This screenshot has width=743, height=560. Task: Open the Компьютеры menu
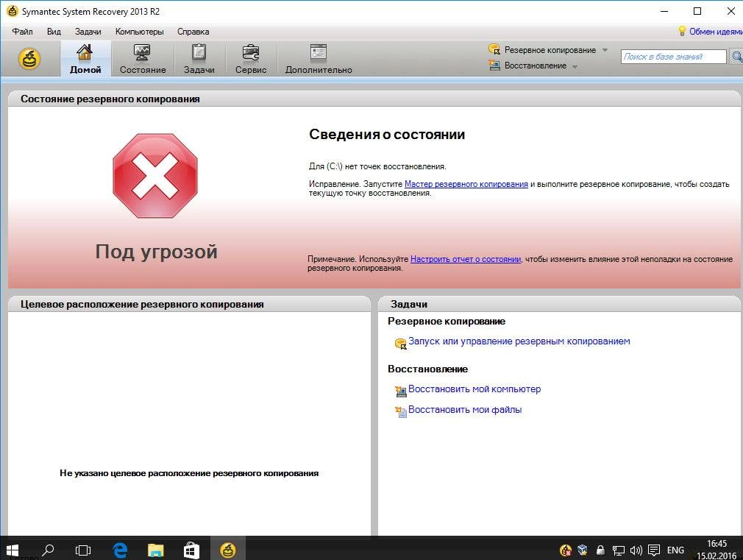coord(139,32)
